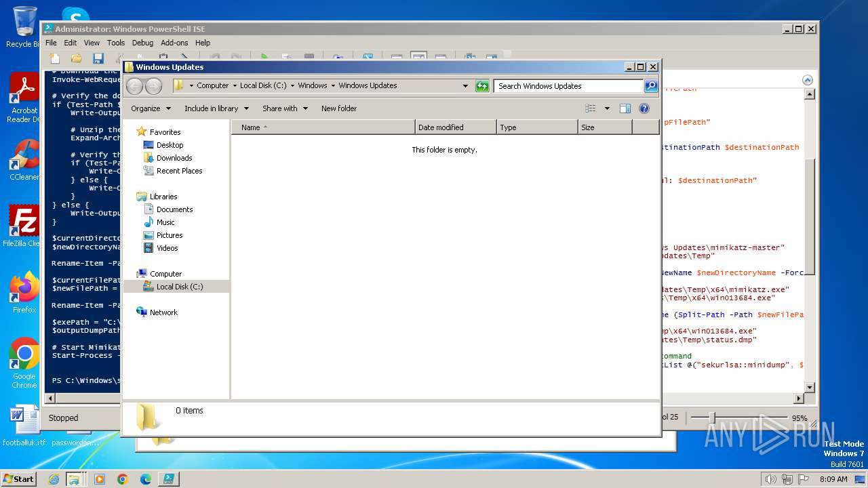Refresh the Windows Updates folder view
868x488 pixels.
482,86
